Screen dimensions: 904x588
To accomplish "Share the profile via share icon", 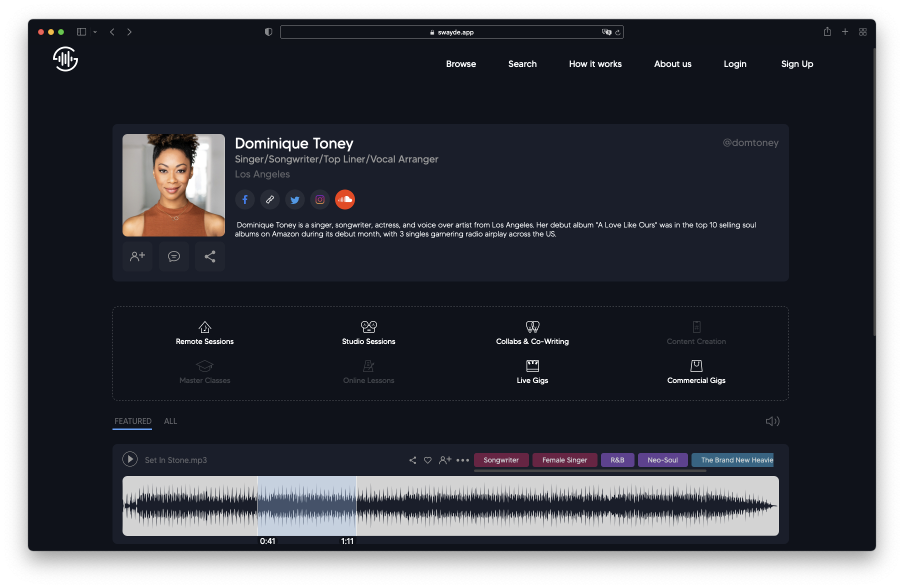I will click(210, 256).
